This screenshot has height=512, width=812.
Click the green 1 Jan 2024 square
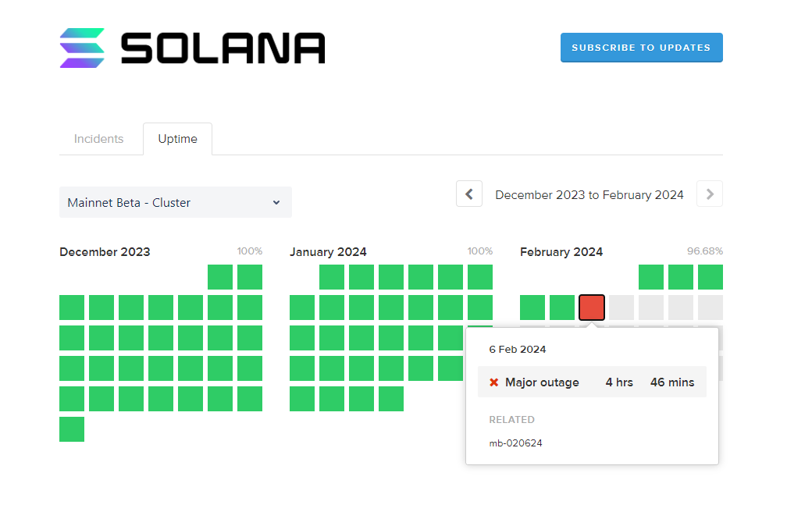[332, 277]
